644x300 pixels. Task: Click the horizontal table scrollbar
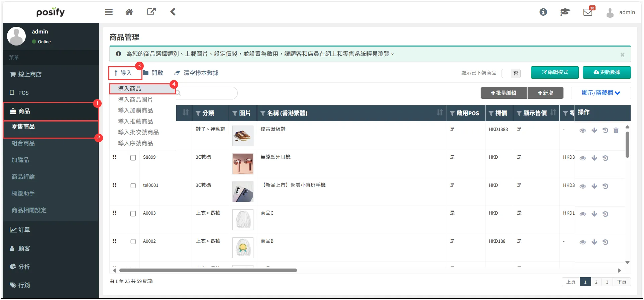208,270
